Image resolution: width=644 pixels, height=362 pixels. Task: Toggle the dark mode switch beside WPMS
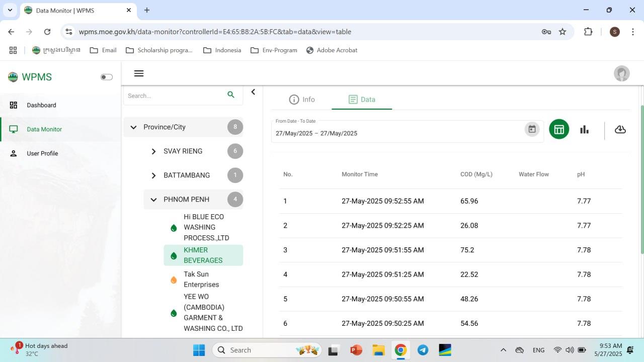pyautogui.click(x=107, y=77)
